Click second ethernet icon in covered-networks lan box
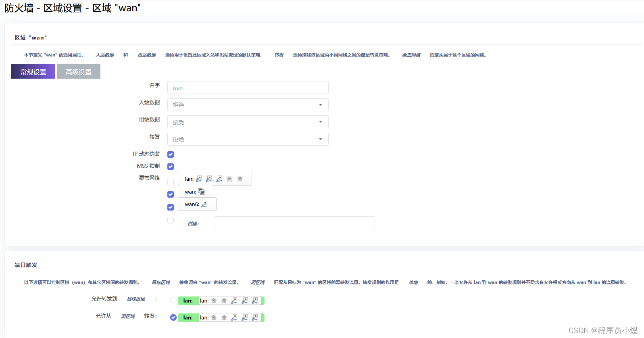644x338 pixels. tap(209, 179)
